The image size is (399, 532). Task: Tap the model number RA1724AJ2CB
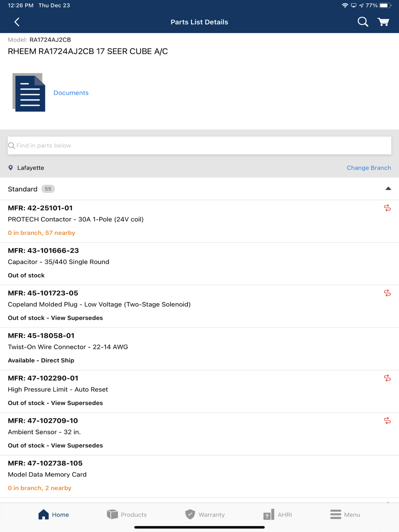(x=50, y=40)
